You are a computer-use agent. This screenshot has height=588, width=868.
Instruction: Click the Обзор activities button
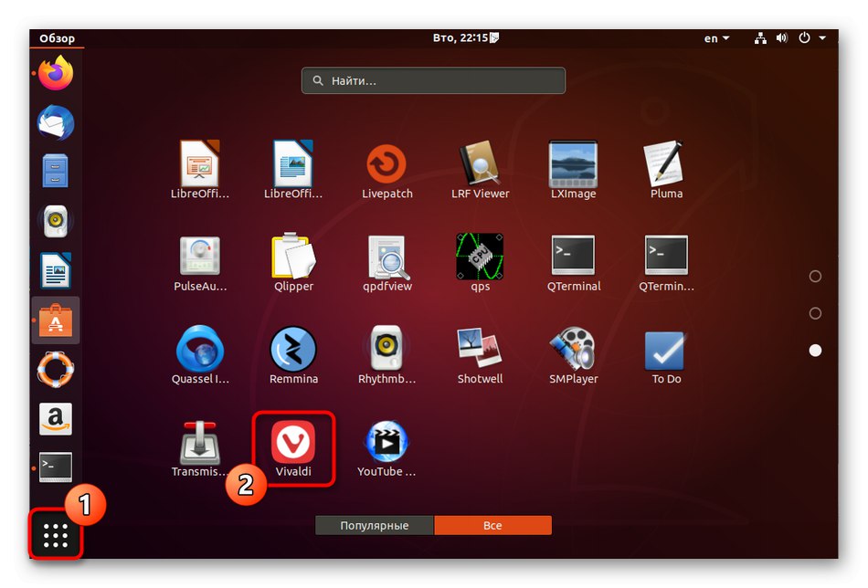57,38
